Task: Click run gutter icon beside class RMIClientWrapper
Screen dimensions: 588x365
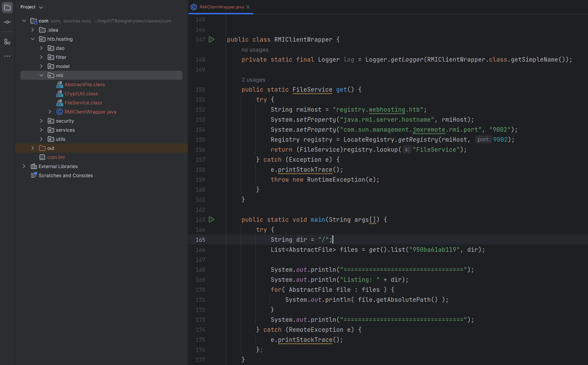Action: coord(212,39)
